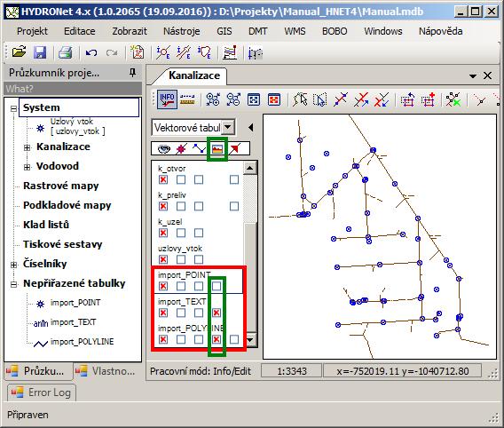Screen dimensions: 504x428
Task: Choose the polygon selection cursor tool
Action: point(300,99)
